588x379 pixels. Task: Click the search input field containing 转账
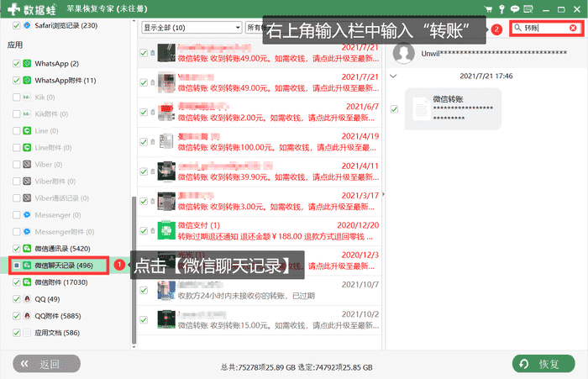pos(546,28)
